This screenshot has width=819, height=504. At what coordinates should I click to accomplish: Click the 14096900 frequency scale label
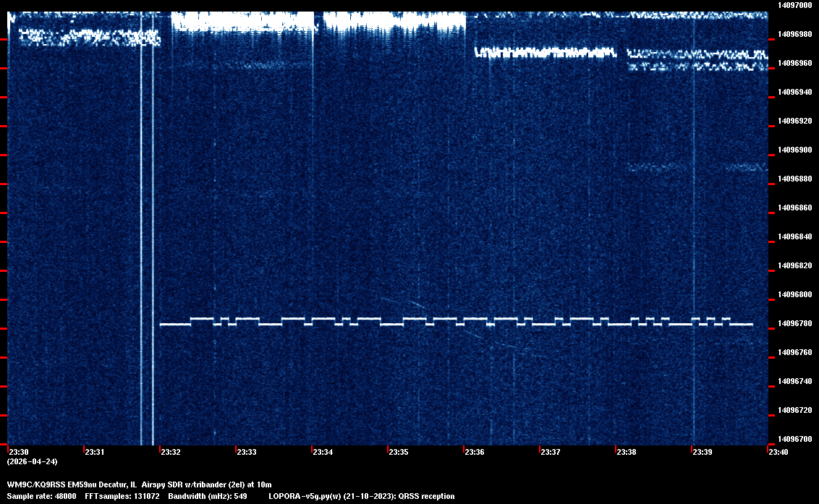794,150
